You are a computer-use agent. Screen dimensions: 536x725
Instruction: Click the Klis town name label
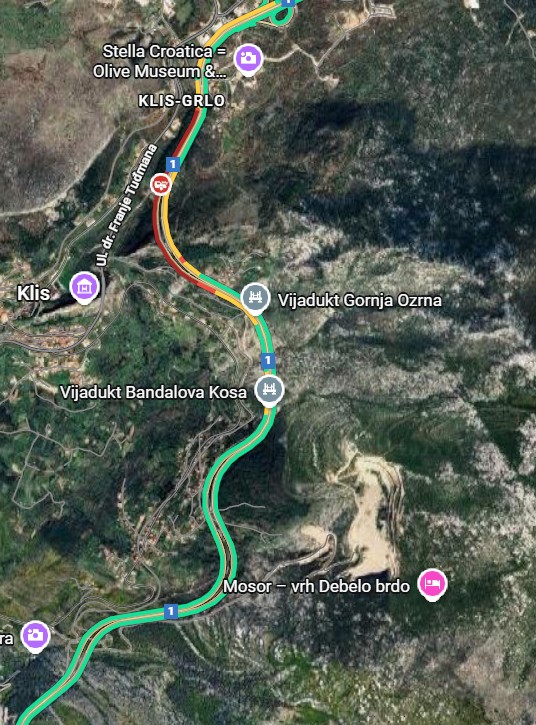[33, 293]
